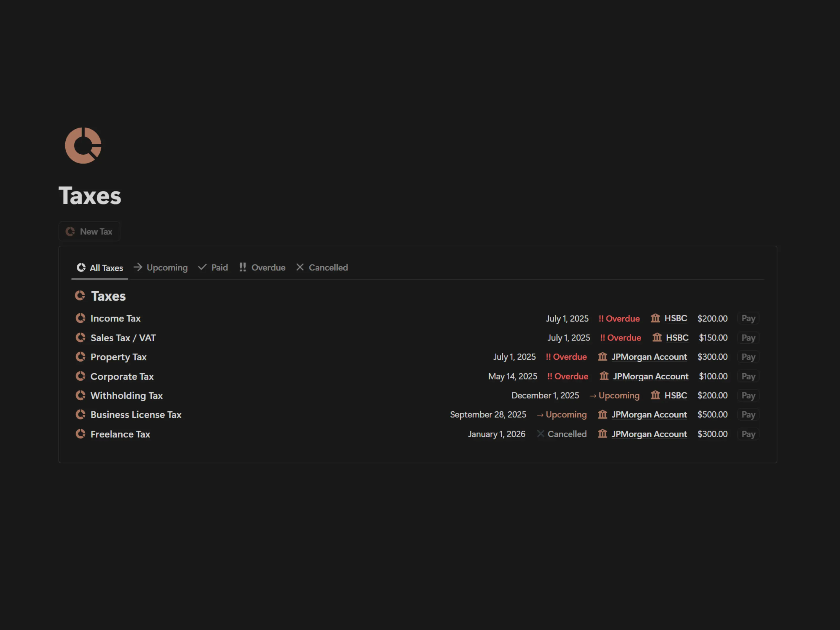Open HSBC account link in Sales Tax row

[x=677, y=338]
